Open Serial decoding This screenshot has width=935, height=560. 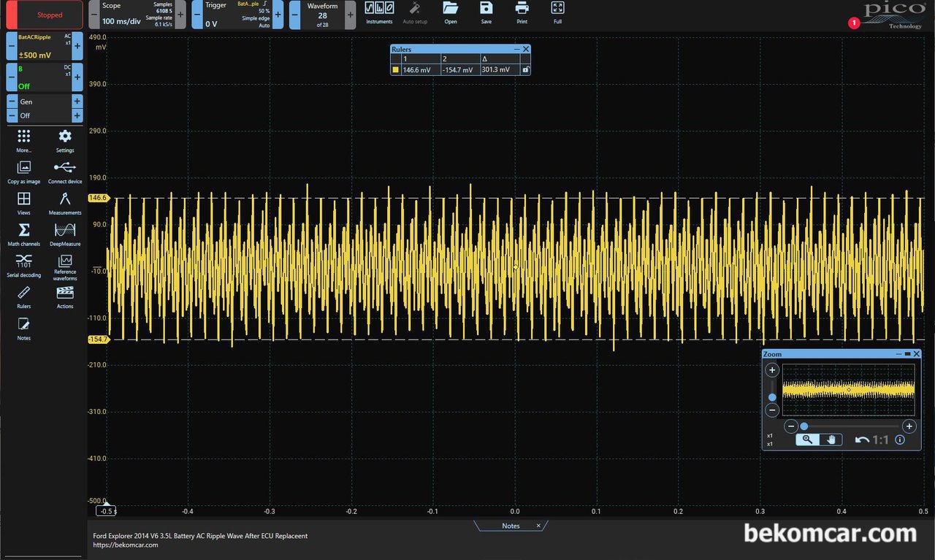tap(24, 265)
